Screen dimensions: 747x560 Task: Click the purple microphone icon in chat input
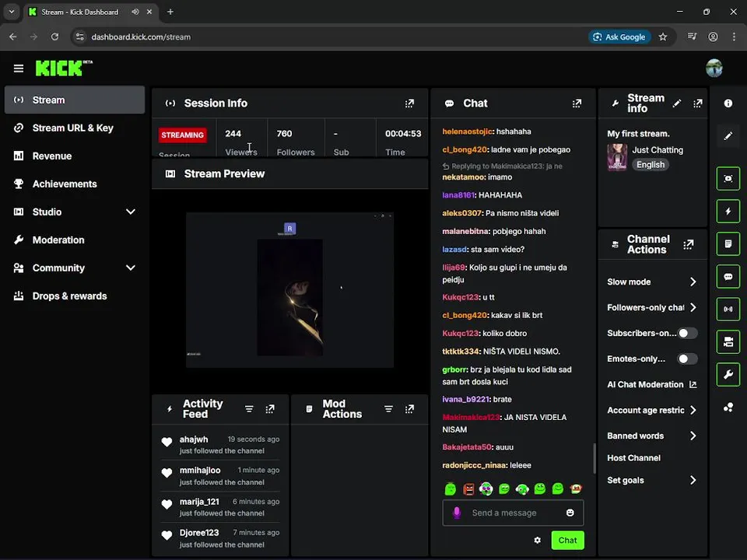[457, 513]
